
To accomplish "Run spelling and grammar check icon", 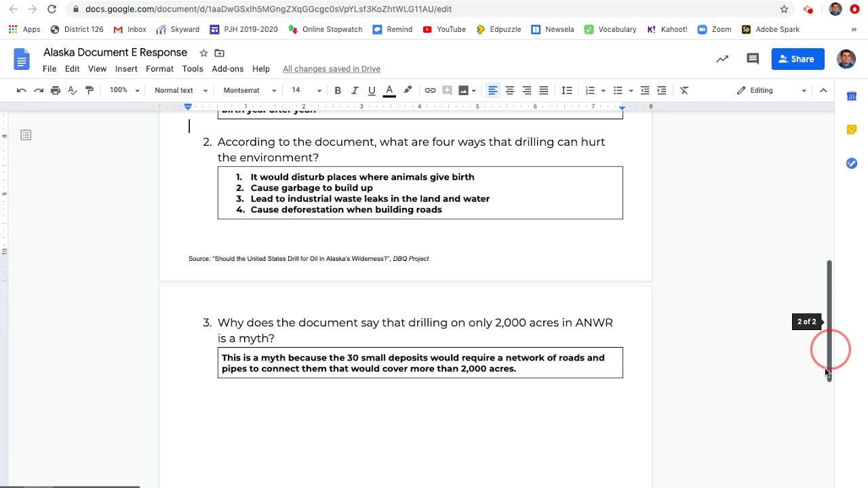I will coord(73,90).
